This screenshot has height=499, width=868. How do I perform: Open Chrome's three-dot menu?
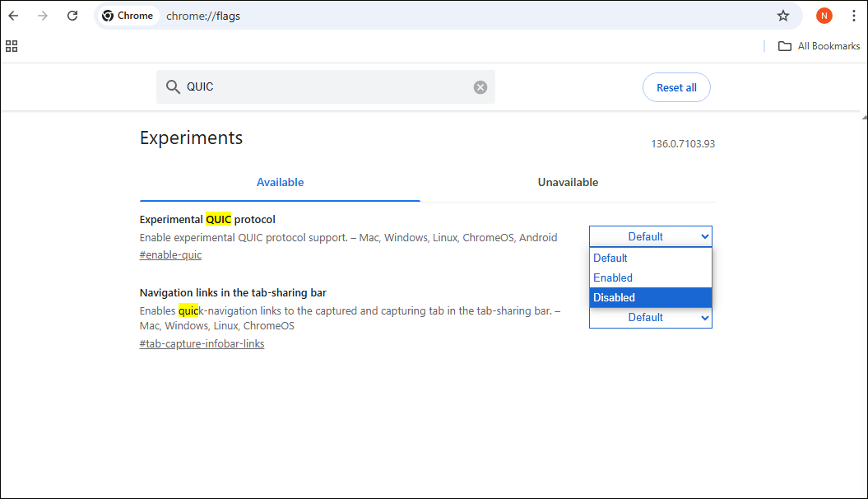(x=853, y=16)
